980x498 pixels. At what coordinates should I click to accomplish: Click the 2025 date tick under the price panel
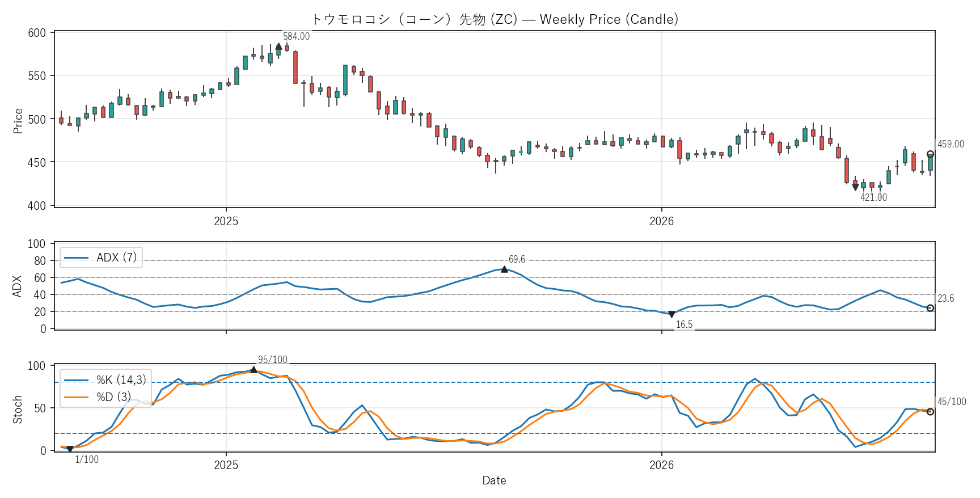[226, 221]
